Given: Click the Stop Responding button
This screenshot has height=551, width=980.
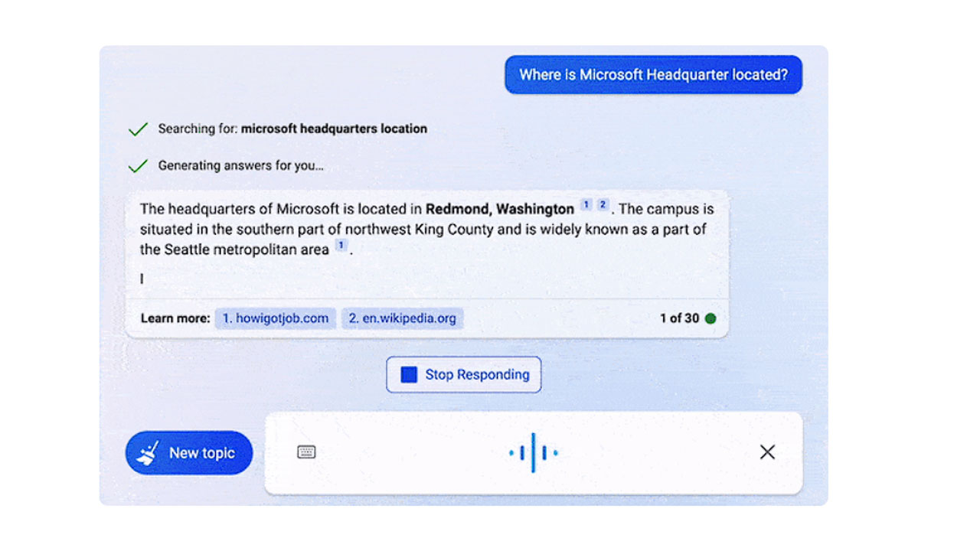Looking at the screenshot, I should click(463, 375).
